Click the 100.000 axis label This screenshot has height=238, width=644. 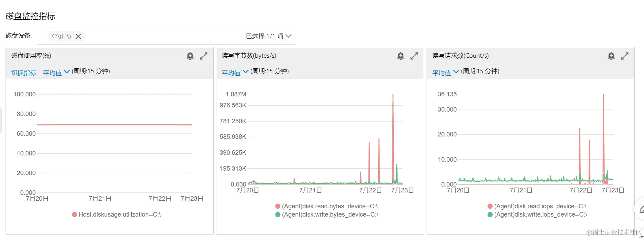point(25,94)
